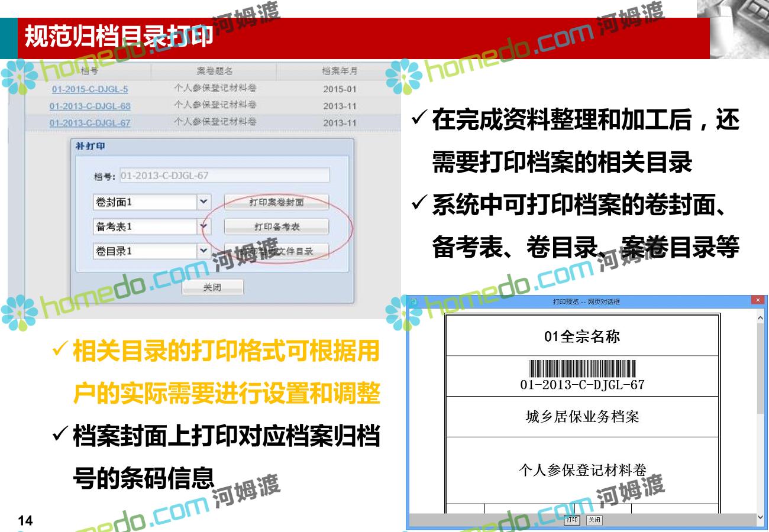
Task: Expand the 卷目录1 combo box
Action: tap(203, 251)
